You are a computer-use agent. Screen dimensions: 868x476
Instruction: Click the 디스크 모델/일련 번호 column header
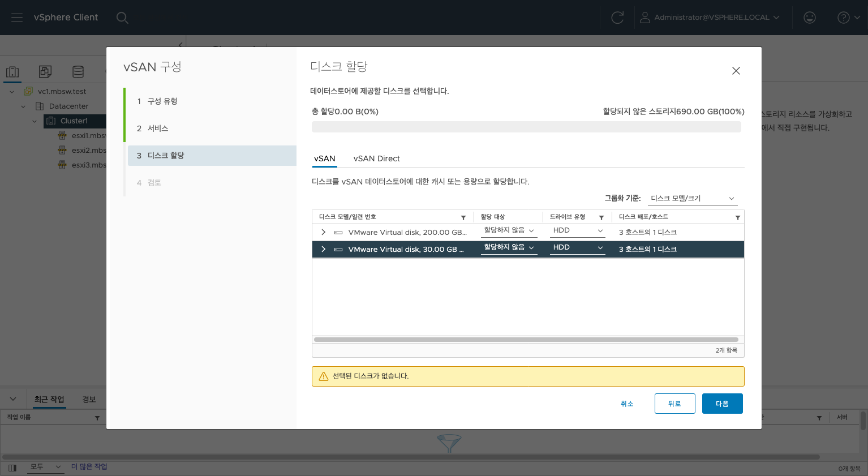[347, 217]
